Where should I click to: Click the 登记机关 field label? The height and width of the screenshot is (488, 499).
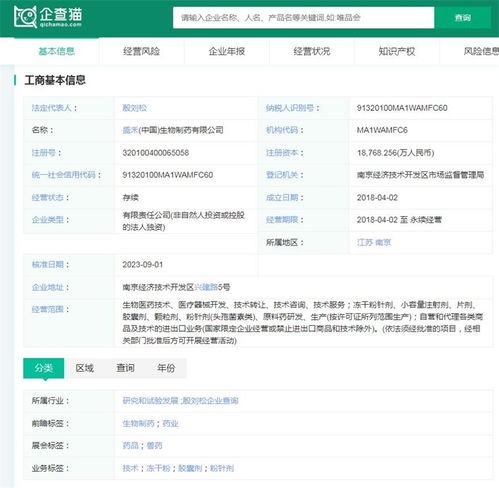click(282, 175)
